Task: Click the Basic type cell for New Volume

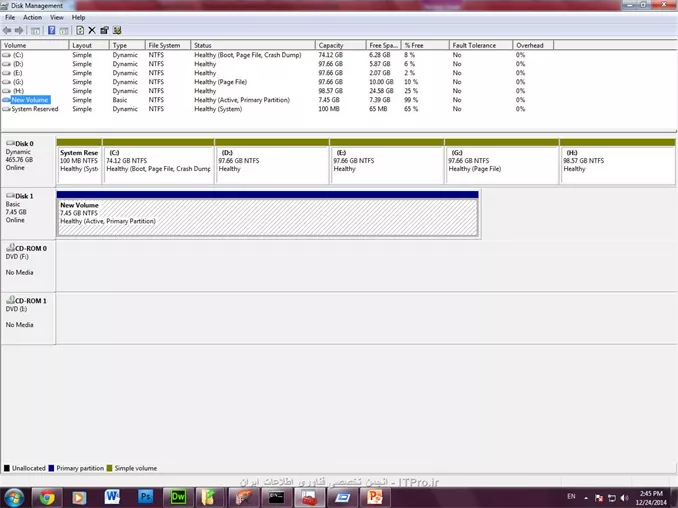Action: [120, 100]
